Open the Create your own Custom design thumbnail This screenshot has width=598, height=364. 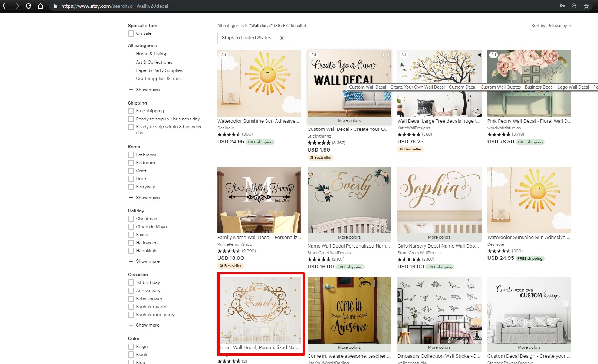pyautogui.click(x=529, y=310)
